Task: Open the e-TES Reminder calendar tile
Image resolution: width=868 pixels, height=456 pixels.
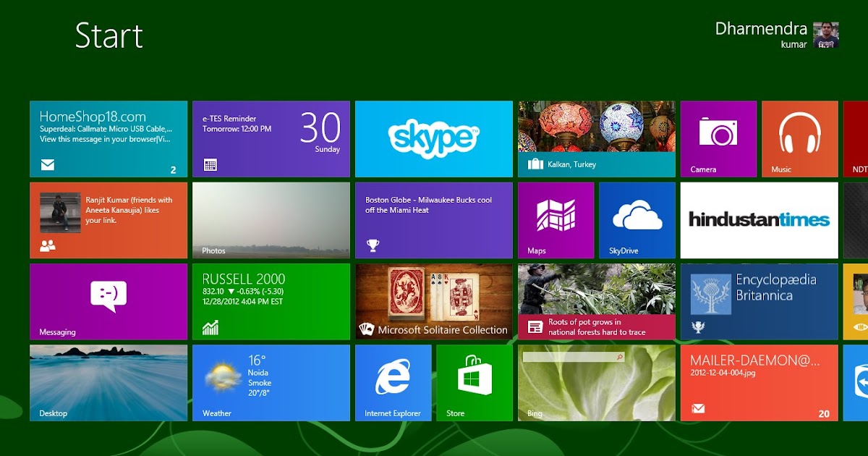Action: pos(271,139)
